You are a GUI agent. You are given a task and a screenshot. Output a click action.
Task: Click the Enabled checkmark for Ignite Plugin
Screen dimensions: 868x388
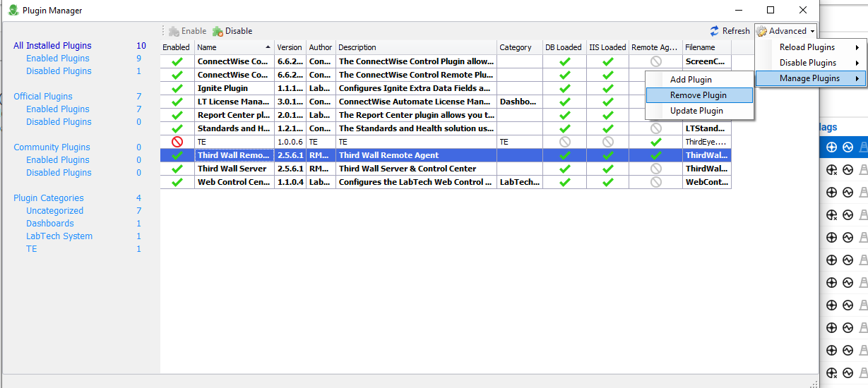[177, 89]
